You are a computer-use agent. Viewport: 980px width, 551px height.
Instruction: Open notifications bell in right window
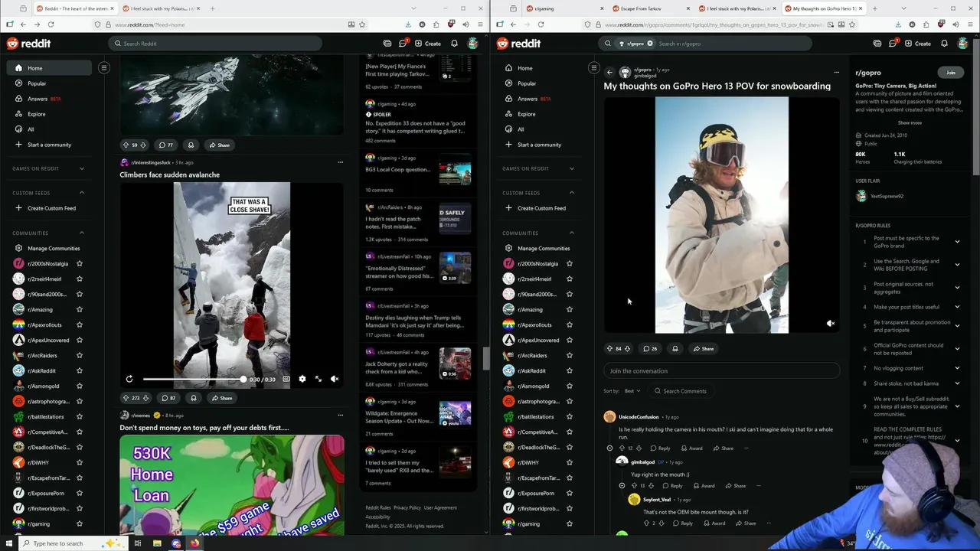pyautogui.click(x=944, y=44)
